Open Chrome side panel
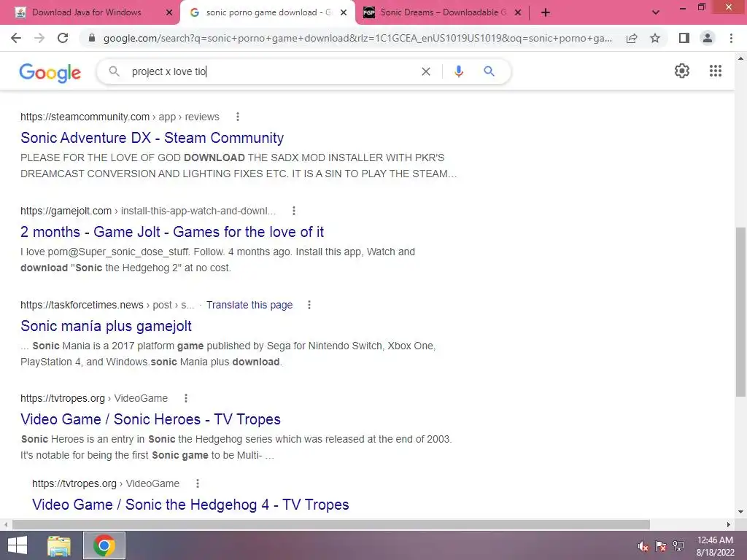Image resolution: width=747 pixels, height=560 pixels. [x=684, y=38]
